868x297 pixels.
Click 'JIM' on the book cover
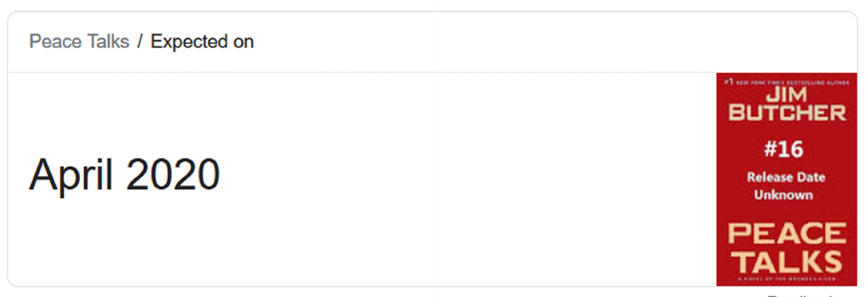[786, 95]
